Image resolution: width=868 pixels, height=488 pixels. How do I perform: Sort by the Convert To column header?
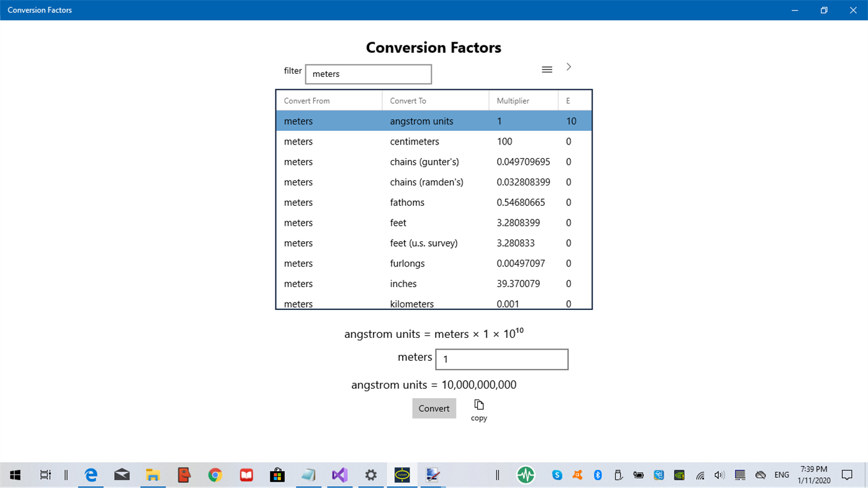408,100
